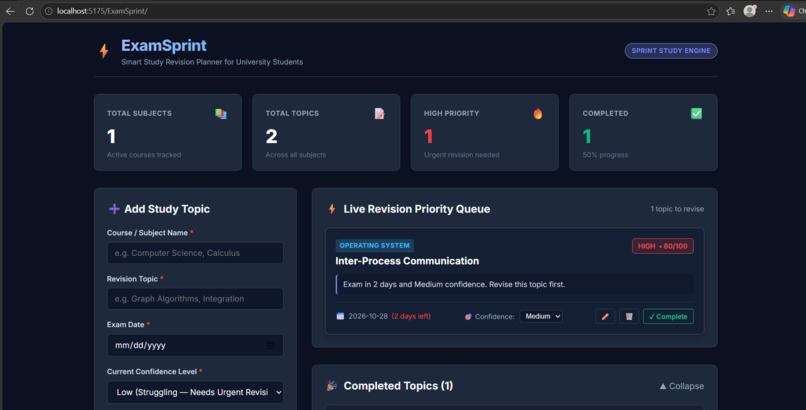Collapse the Completed Topics section
Screen dimensions: 806x410
click(x=682, y=386)
